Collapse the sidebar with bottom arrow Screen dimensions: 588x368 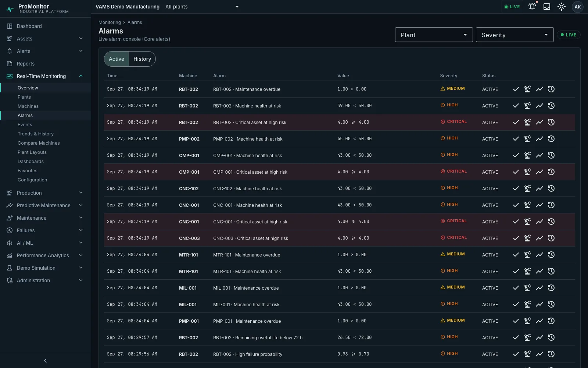point(45,361)
